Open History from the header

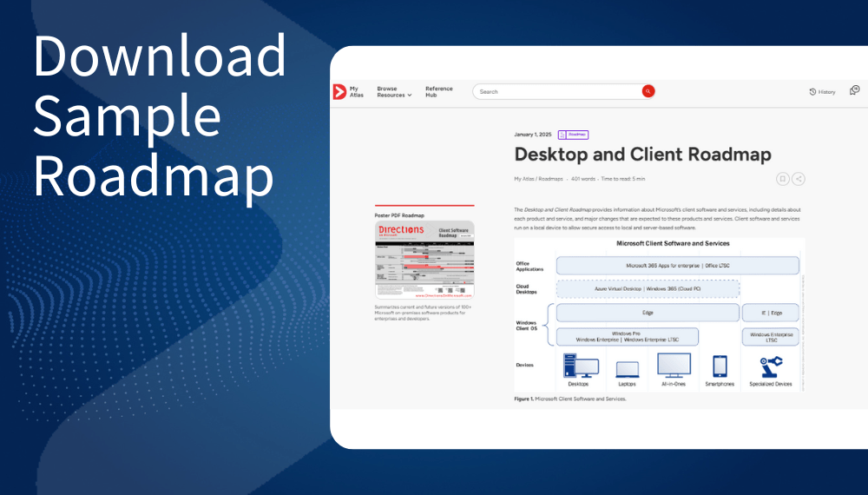(x=822, y=92)
